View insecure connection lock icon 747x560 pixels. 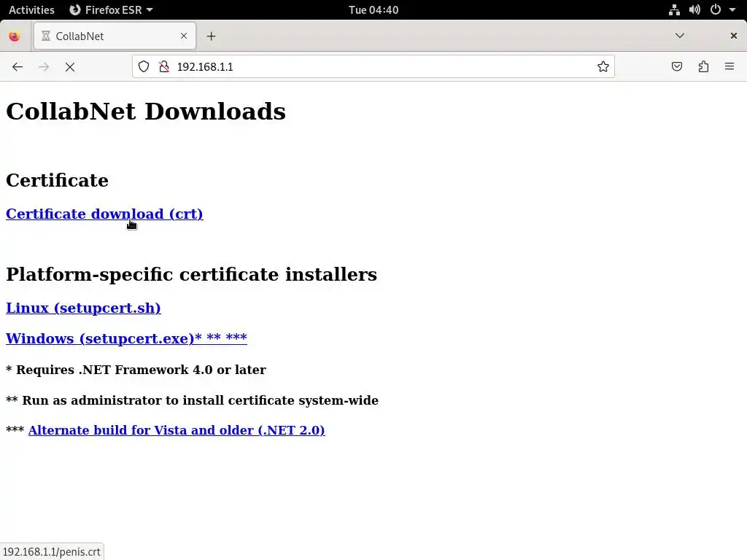coord(164,66)
